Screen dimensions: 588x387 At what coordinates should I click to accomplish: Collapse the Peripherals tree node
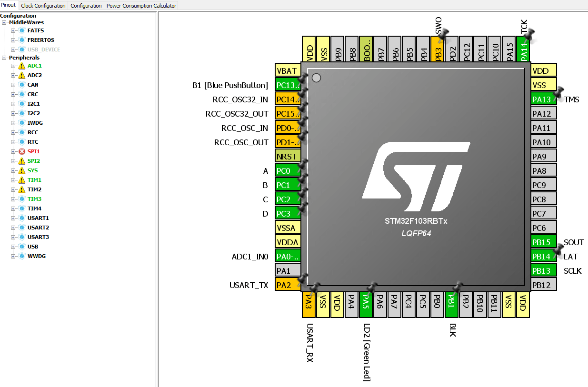click(x=5, y=58)
